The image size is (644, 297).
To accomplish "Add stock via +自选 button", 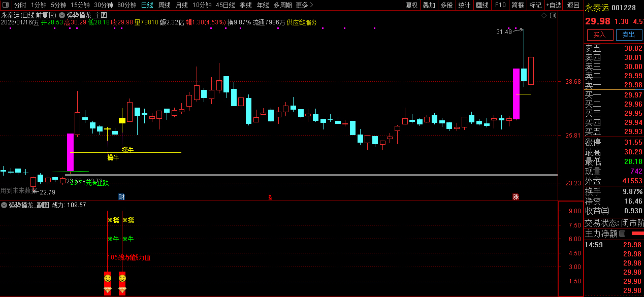I will click(x=554, y=5).
